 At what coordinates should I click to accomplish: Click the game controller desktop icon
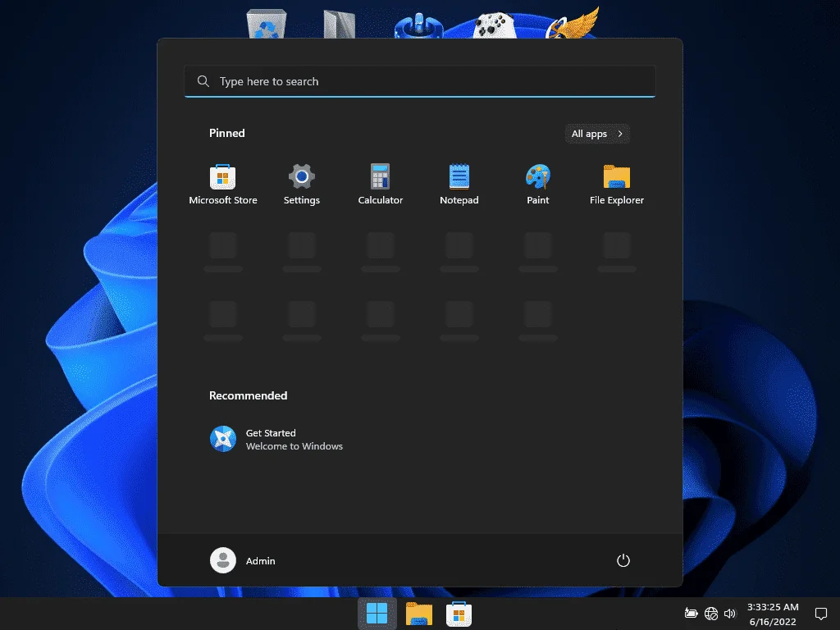[494, 25]
